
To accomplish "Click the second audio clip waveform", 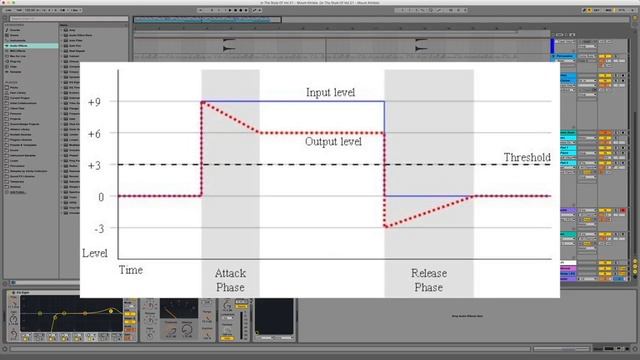I will point(421,45).
